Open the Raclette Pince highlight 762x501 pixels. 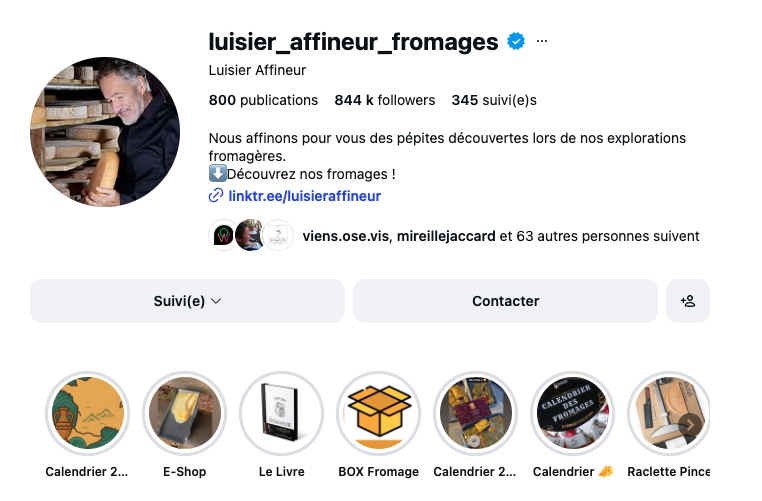point(668,413)
